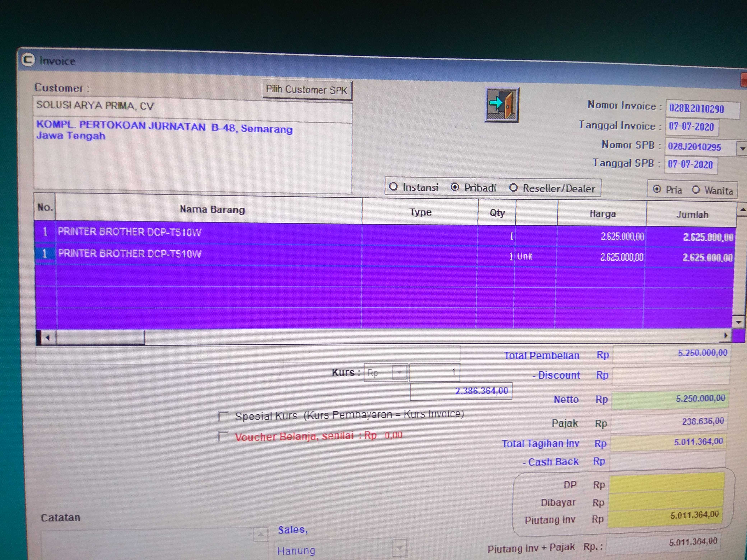Choose the Wanita gender option
747x560 pixels.
(x=696, y=190)
